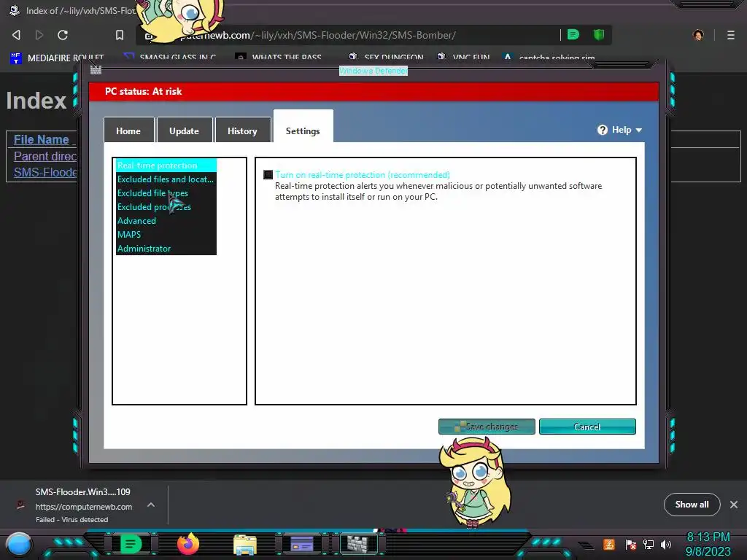Go back using browser back arrow
Screen dimensions: 747x560
click(16, 35)
